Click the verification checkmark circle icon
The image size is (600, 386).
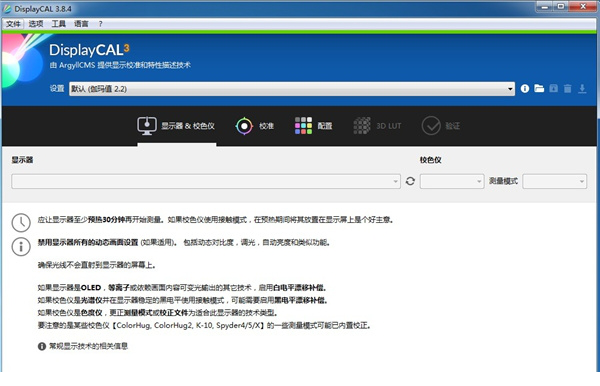tap(431, 126)
